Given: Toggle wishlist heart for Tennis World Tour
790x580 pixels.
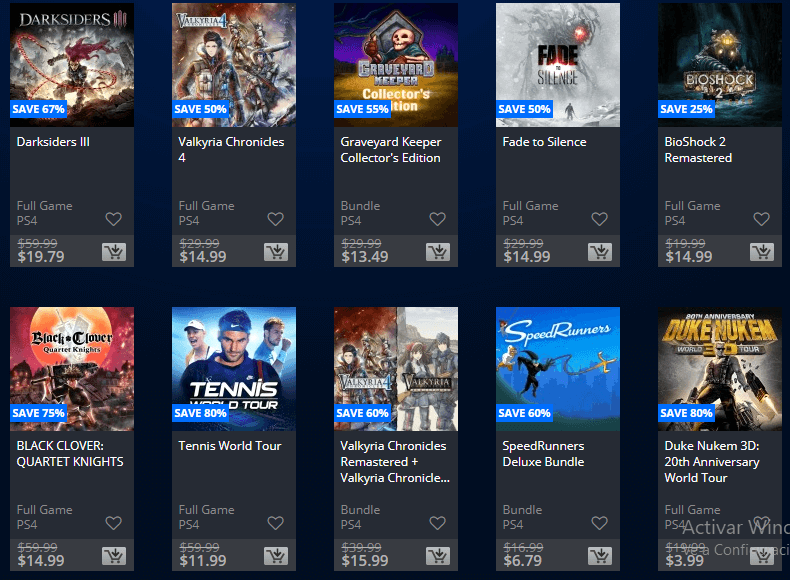Looking at the screenshot, I should (x=275, y=523).
